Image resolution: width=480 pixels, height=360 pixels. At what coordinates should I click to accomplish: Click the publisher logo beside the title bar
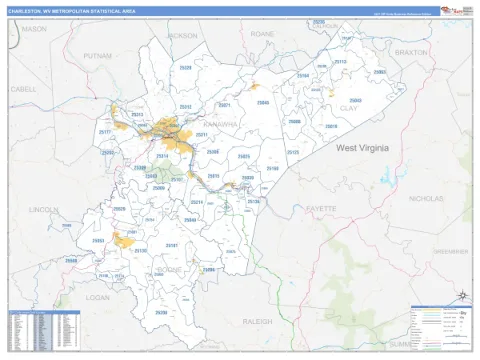click(x=456, y=11)
